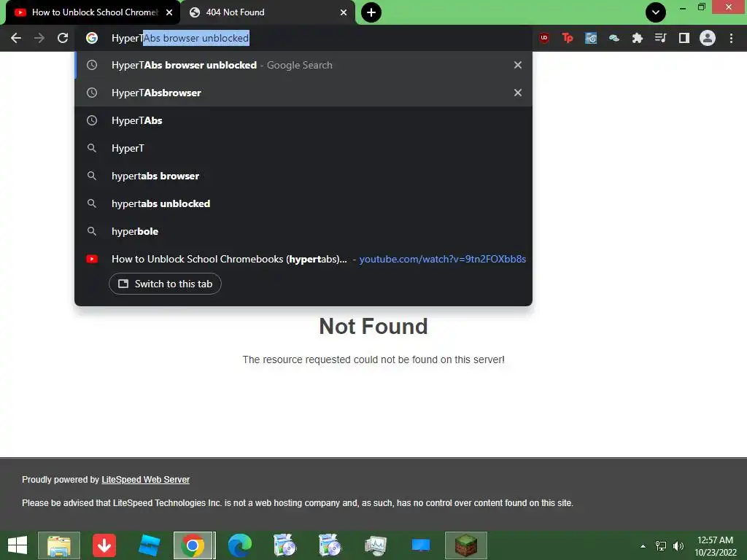Screen dimensions: 747x560
Task: Choose the 'hypertabs unblocked' search suggestion
Action: click(x=303, y=203)
